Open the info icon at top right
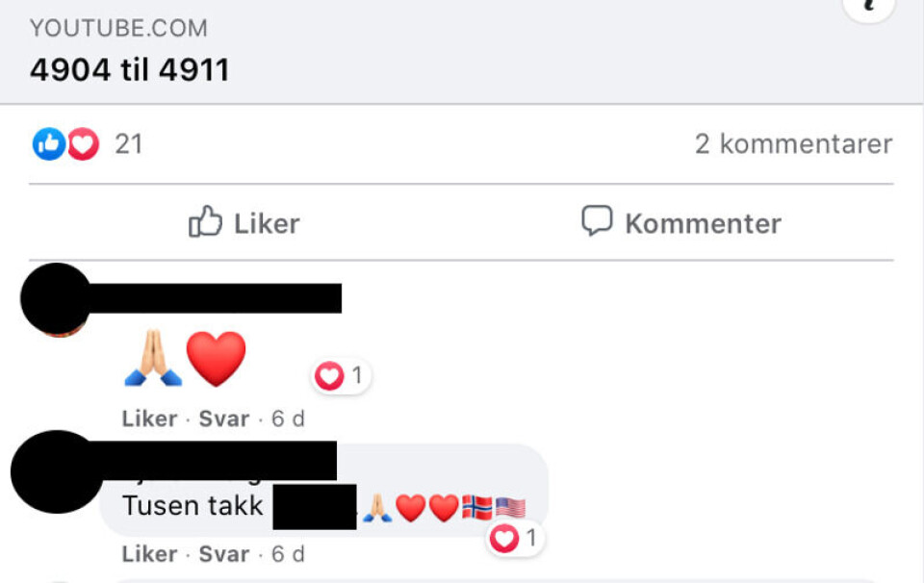The width and height of the screenshot is (924, 583). [x=868, y=5]
